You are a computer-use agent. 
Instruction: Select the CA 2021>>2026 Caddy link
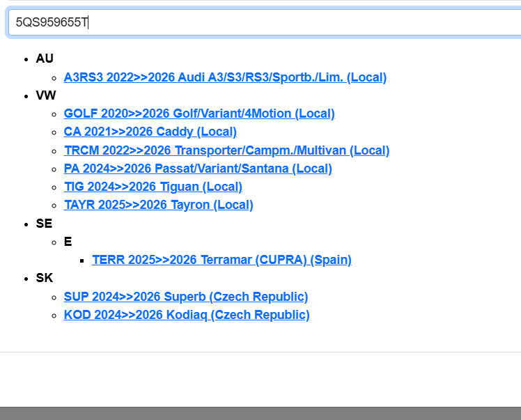coord(150,132)
